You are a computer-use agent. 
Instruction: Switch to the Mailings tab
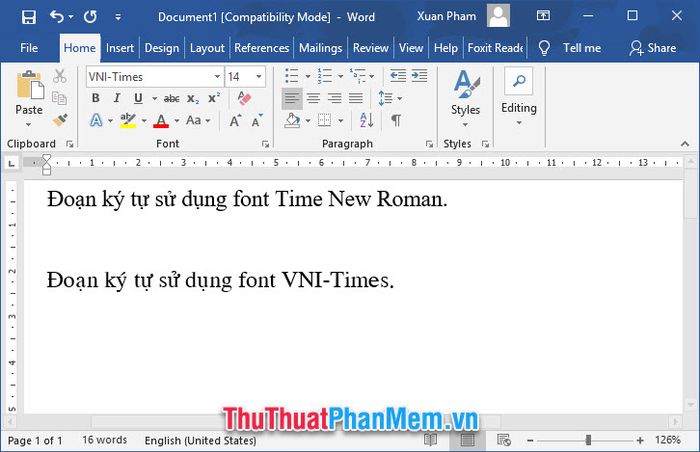[x=321, y=48]
